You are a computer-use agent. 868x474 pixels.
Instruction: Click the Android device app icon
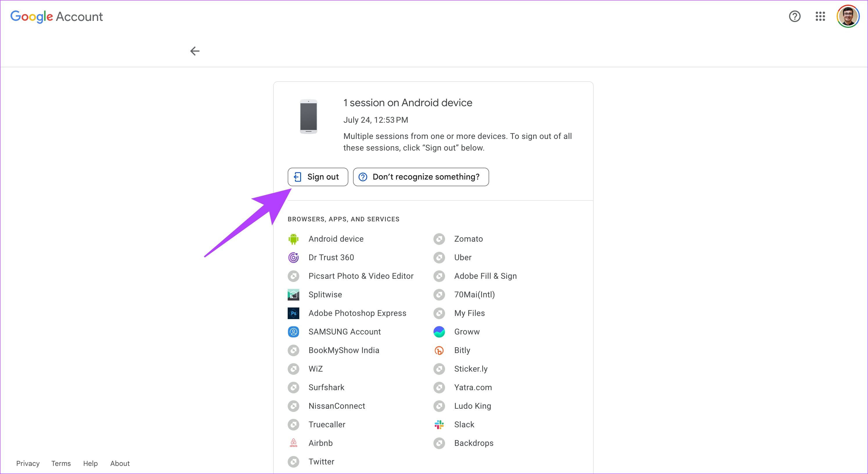[293, 239]
